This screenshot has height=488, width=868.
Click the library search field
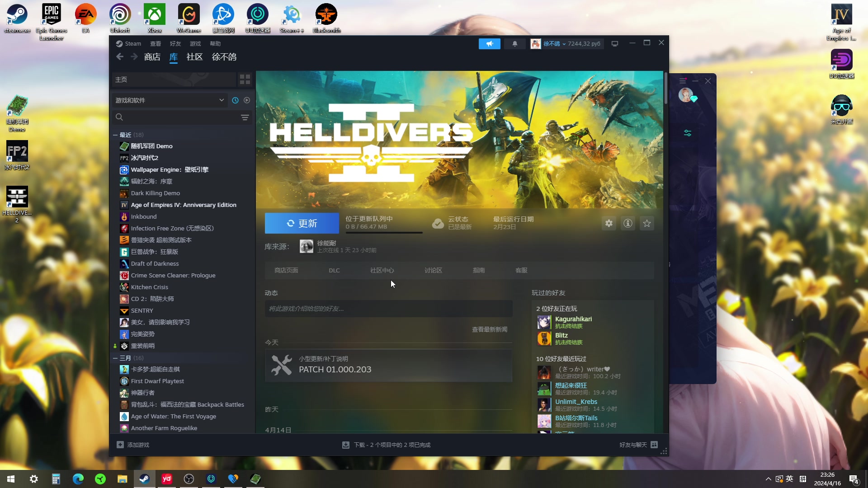click(x=176, y=117)
